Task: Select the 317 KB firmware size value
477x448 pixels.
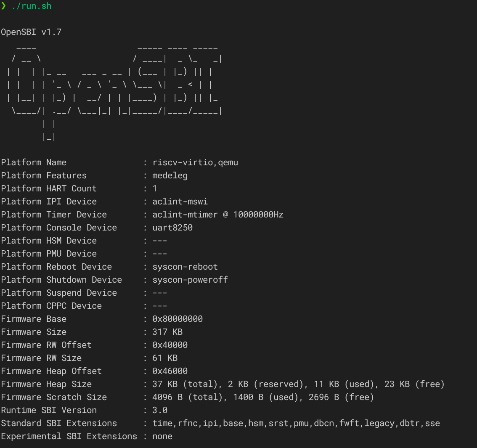Action: [x=167, y=332]
